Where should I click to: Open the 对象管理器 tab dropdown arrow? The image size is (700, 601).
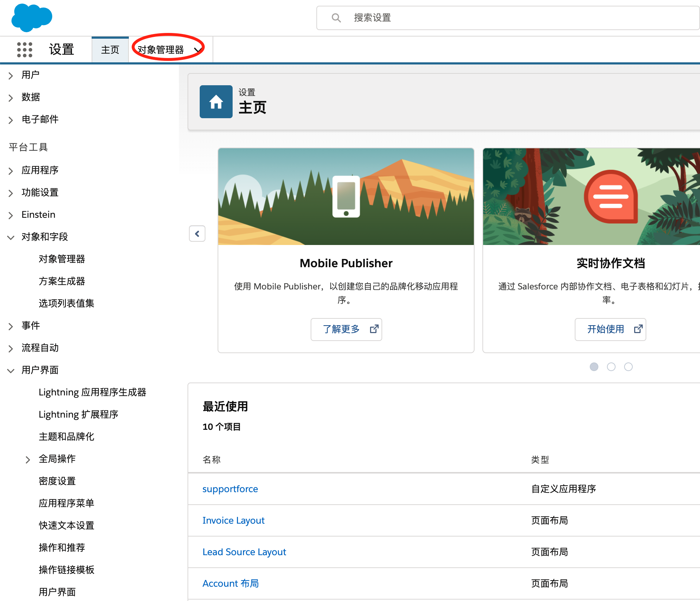point(198,50)
